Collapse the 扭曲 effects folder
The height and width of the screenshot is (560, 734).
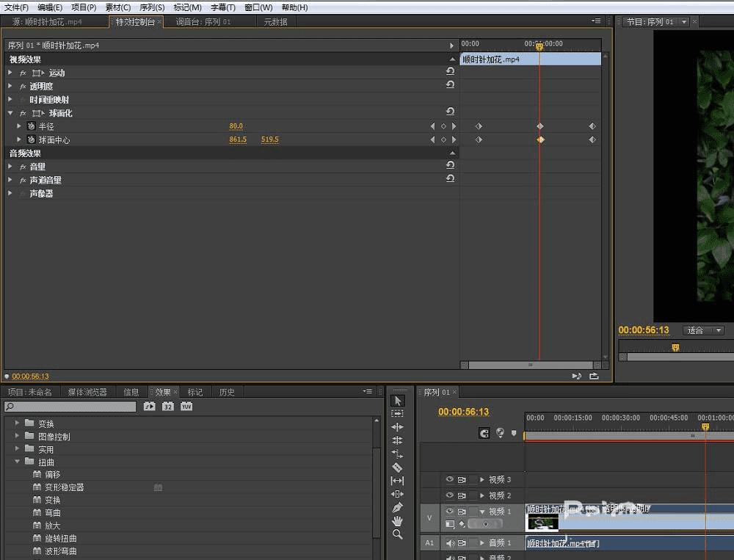(18, 462)
